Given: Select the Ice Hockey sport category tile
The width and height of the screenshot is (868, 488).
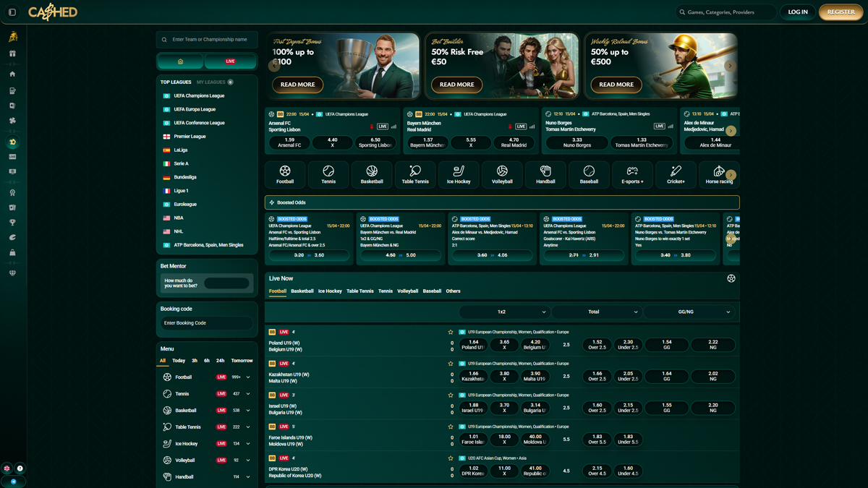Looking at the screenshot, I should tap(459, 174).
